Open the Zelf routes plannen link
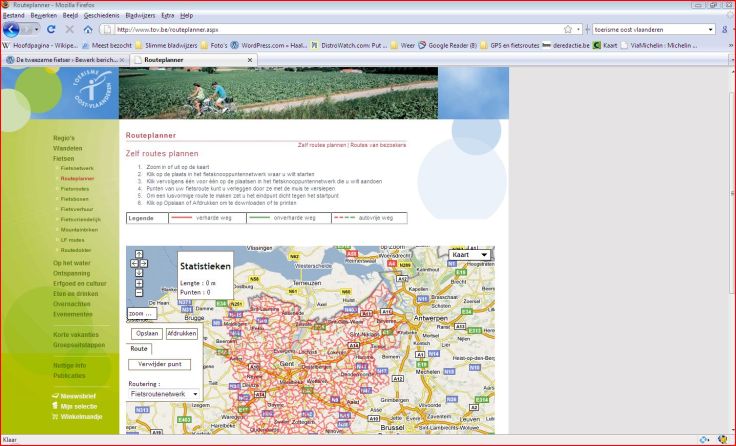The height and width of the screenshot is (446, 736). [x=322, y=145]
